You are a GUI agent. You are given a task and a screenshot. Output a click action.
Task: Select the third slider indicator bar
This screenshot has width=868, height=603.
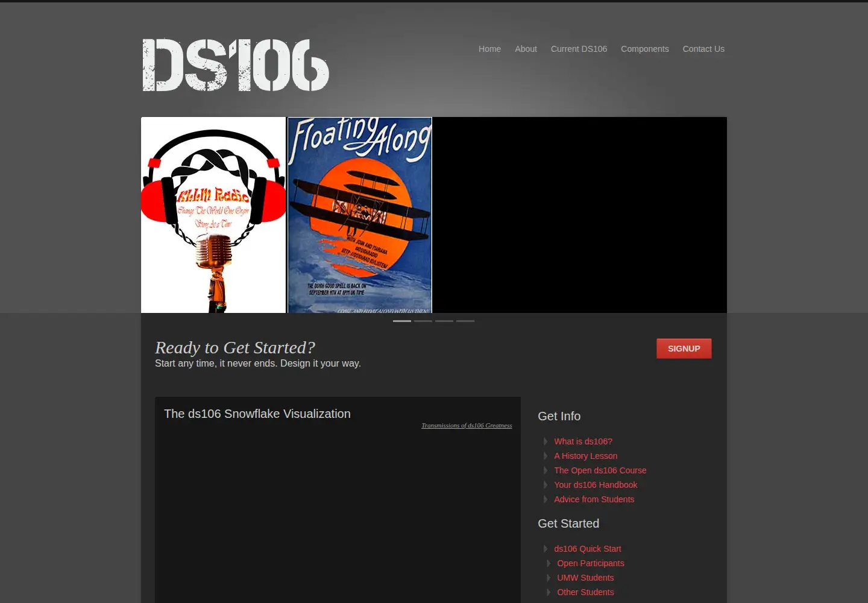(444, 321)
